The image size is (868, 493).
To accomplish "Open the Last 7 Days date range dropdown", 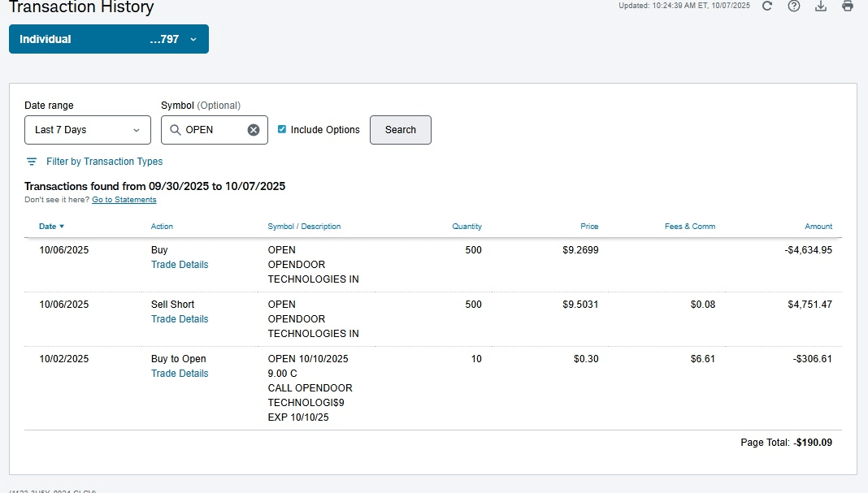I will [88, 130].
